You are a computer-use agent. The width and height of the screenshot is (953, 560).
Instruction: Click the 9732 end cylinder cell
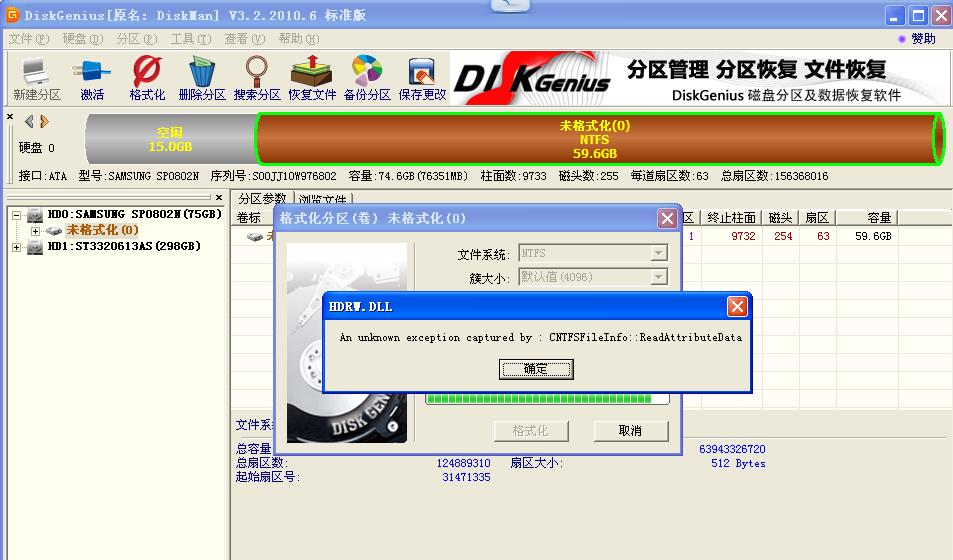click(x=743, y=236)
